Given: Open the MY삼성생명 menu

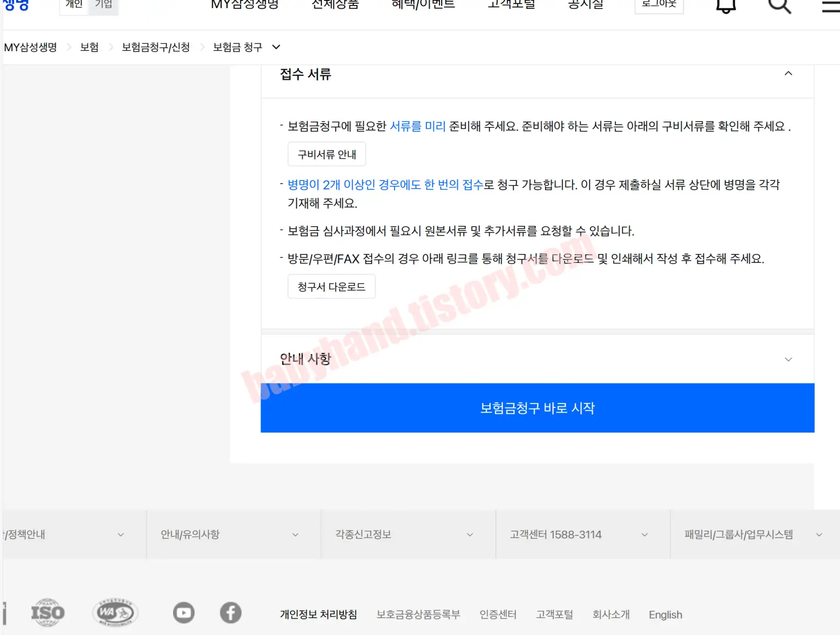Looking at the screenshot, I should point(245,5).
